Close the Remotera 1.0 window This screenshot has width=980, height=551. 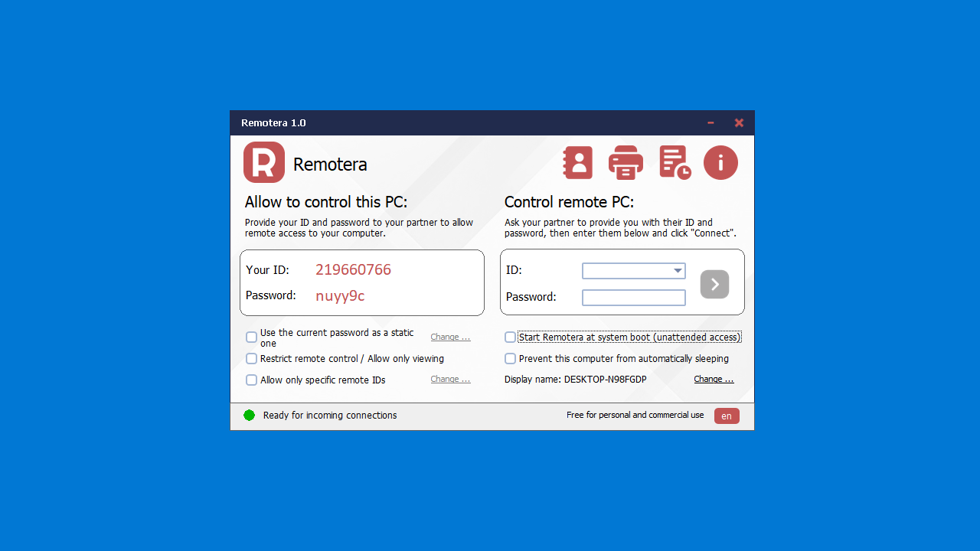pyautogui.click(x=739, y=122)
